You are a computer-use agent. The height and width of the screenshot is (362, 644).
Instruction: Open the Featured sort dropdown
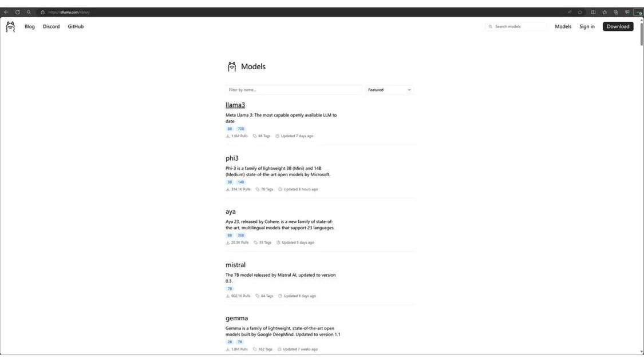[x=389, y=90]
